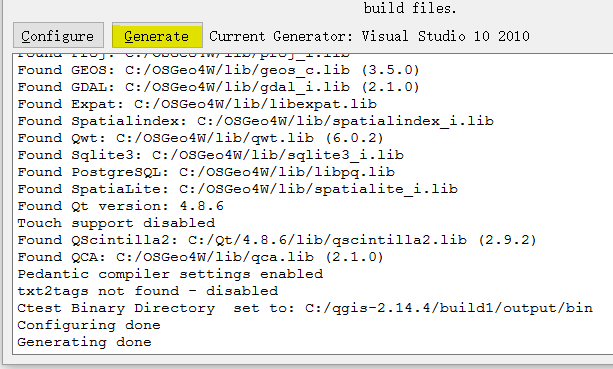Click the highlighted Generate button
Viewport: 613px width, 369px height.
pyautogui.click(x=157, y=36)
